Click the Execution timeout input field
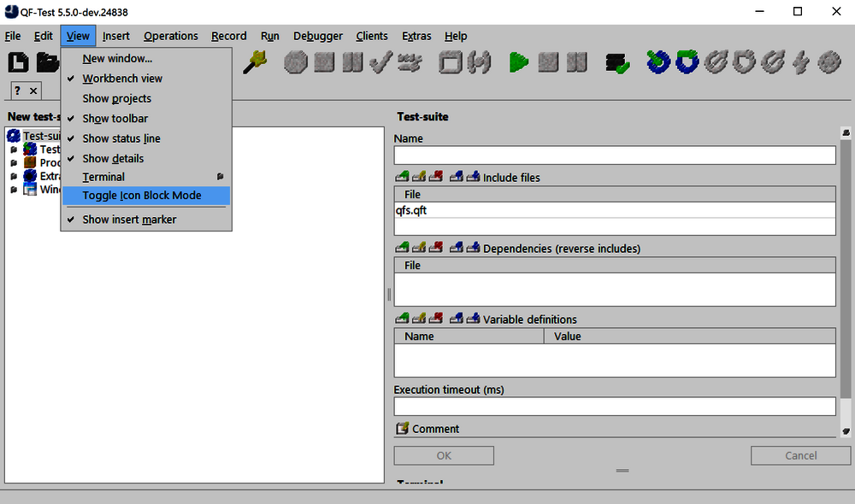855x504 pixels. [x=614, y=407]
